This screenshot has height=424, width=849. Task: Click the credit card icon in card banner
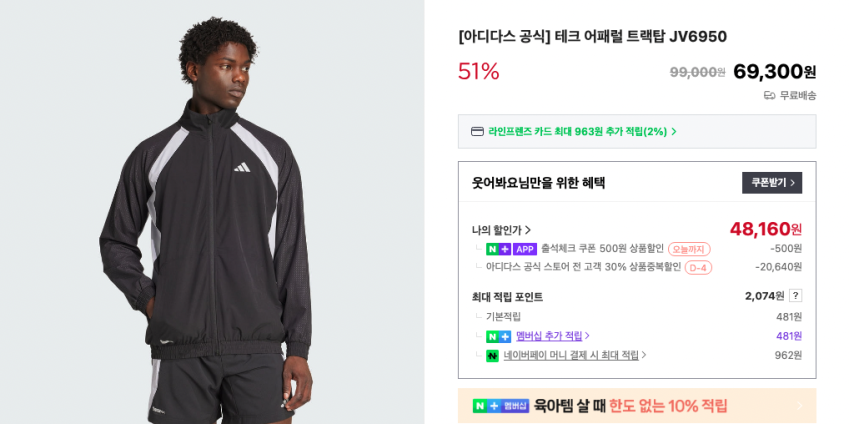point(477,132)
